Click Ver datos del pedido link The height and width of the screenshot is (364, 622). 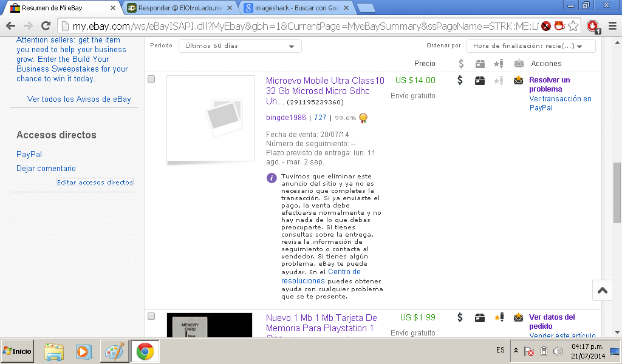[x=552, y=322]
